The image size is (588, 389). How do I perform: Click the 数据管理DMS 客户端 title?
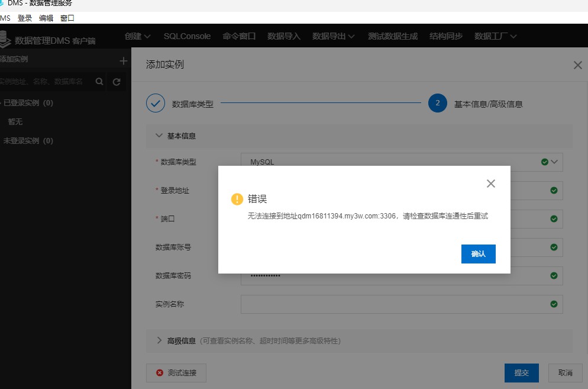(x=55, y=40)
